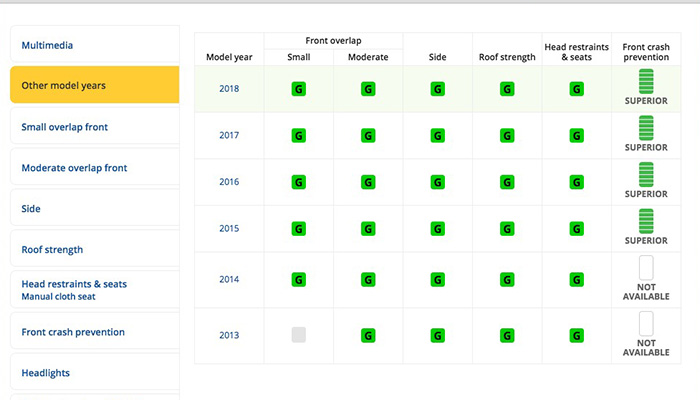Select the Other model years tab
Viewport: 700px width, 400px height.
pos(95,85)
